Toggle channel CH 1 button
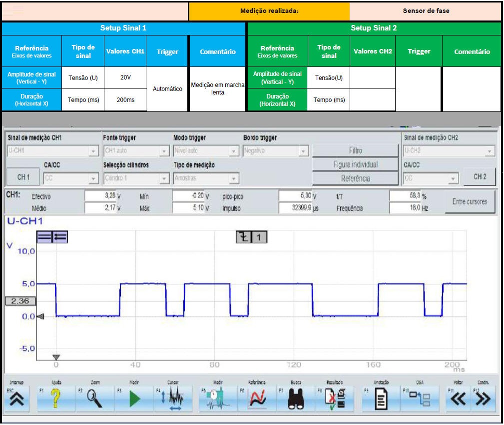This screenshot has width=504, height=425. click(22, 177)
